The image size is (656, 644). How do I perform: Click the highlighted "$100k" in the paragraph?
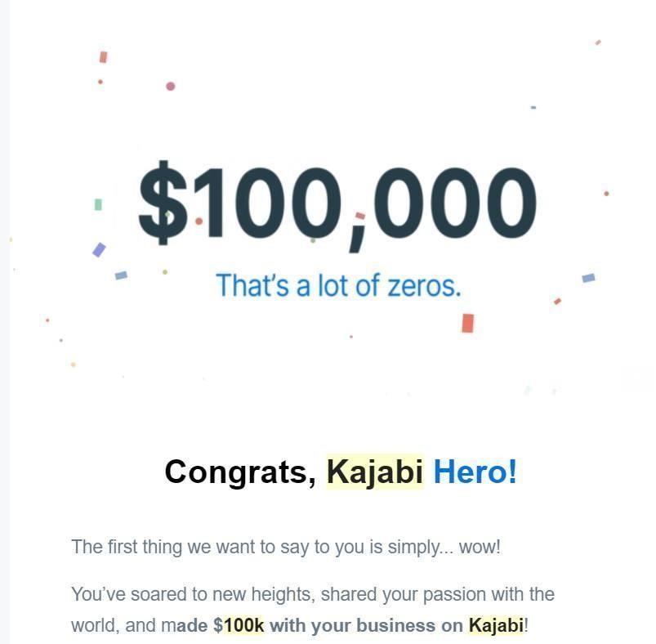(x=239, y=625)
